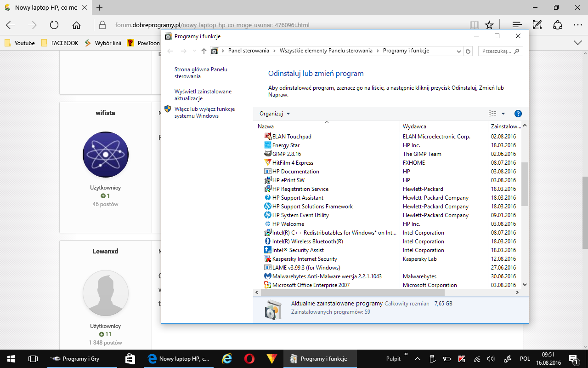The image size is (588, 368).
Task: Open the Youtube favorites bookmark
Action: point(20,43)
